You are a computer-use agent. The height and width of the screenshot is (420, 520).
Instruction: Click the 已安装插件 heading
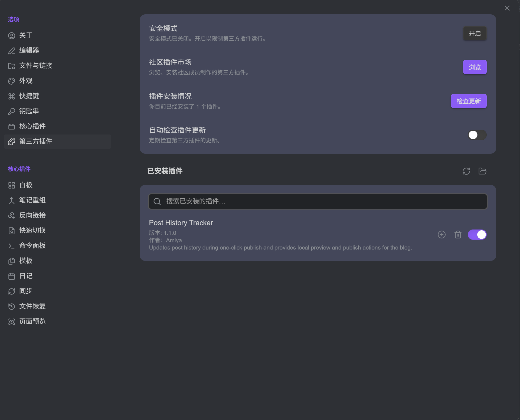coord(165,171)
